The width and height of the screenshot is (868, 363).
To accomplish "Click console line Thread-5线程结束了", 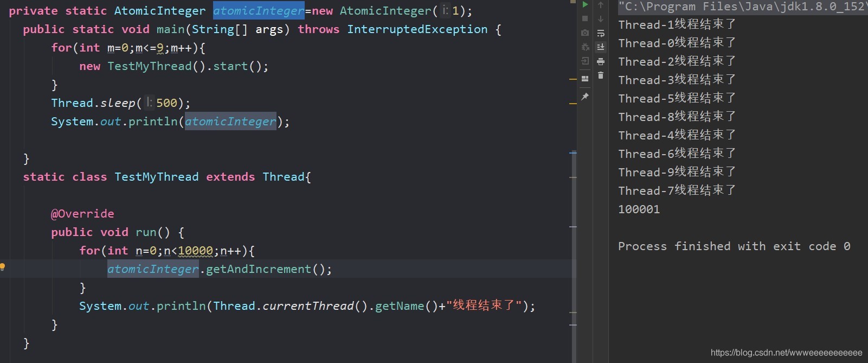I will pos(677,98).
